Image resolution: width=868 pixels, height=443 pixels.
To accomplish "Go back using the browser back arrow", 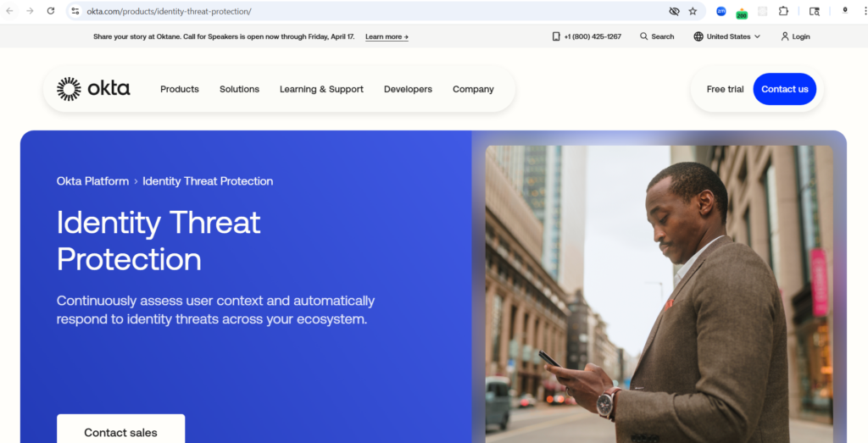I will tap(10, 11).
